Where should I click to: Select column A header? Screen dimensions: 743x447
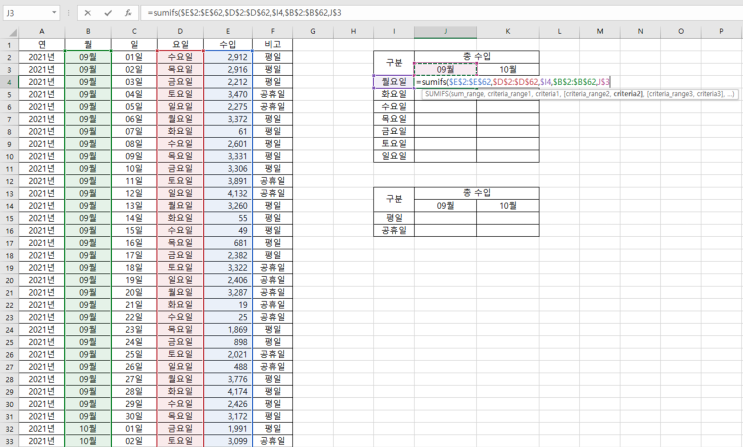[42, 31]
